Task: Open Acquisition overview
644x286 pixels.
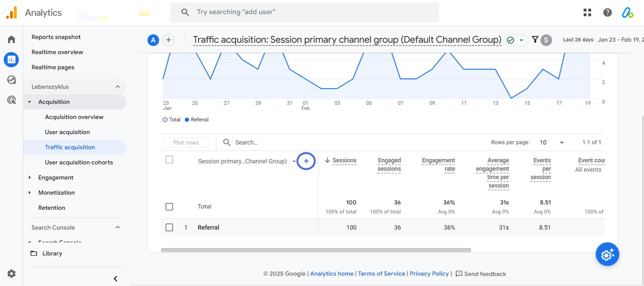Action: [x=74, y=117]
